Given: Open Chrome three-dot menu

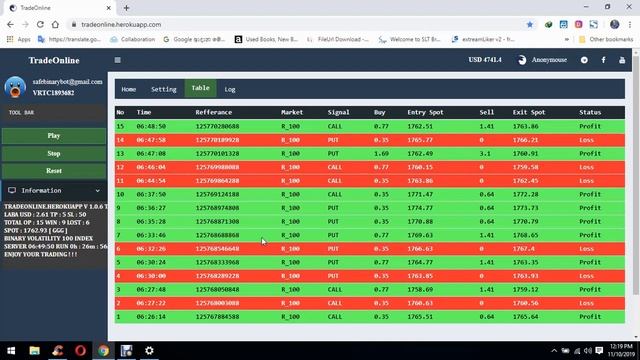Looking at the screenshot, I should 630,24.
